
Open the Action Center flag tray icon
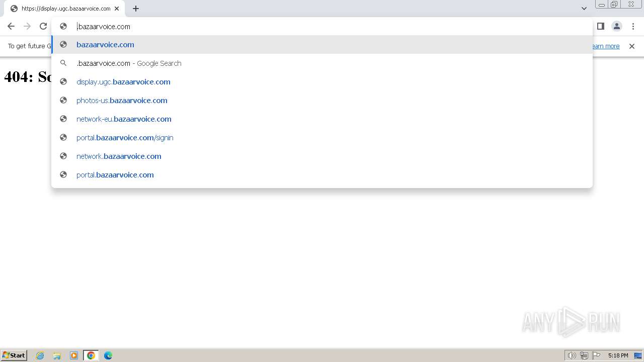[x=596, y=355]
